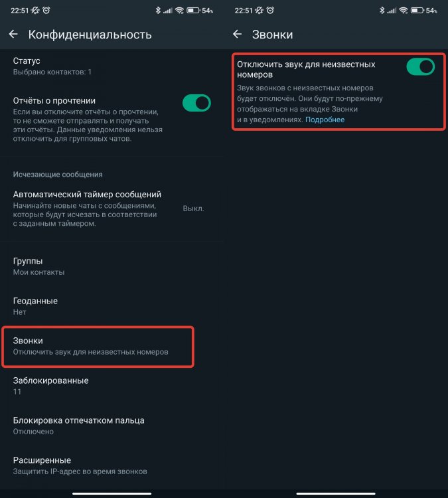Image resolution: width=448 pixels, height=498 pixels.
Task: Tap the Bluetooth icon in the left status bar
Action: tap(158, 11)
